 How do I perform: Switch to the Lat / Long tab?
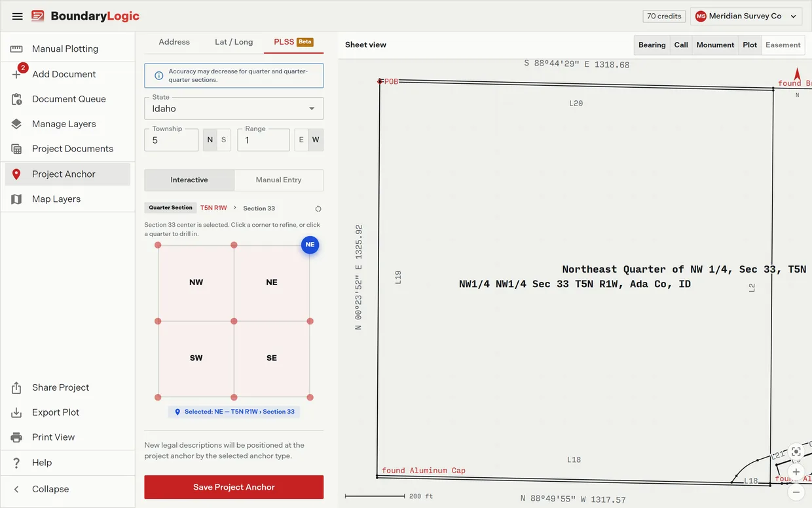point(234,42)
